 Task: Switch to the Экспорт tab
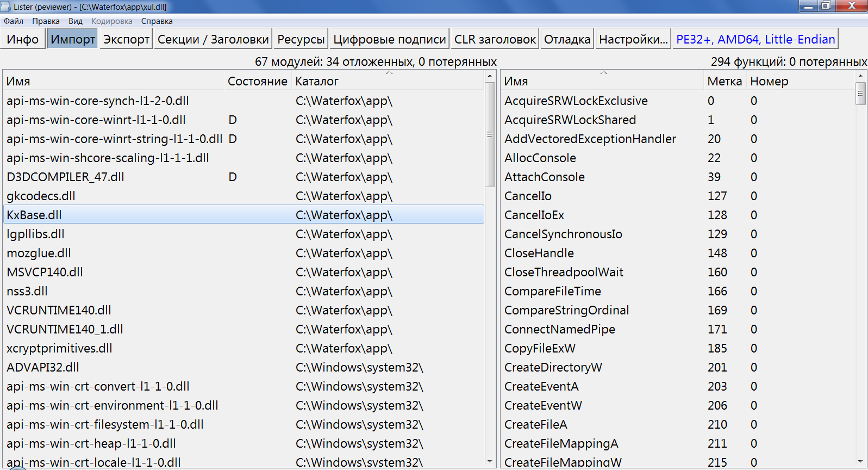pyautogui.click(x=127, y=39)
